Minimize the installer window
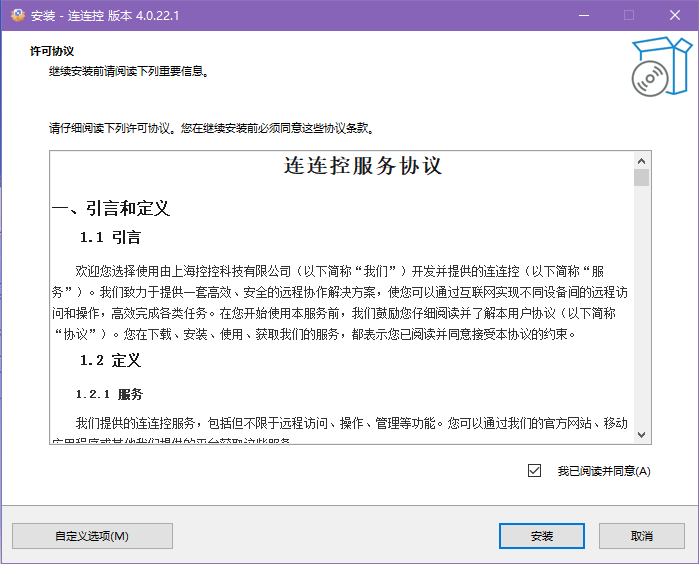 [x=584, y=15]
